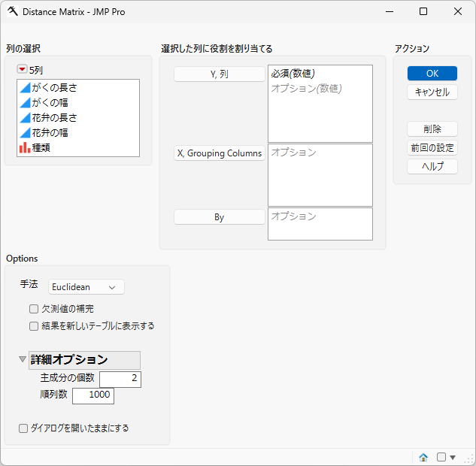This screenshot has width=476, height=466.
Task: Minimize the Distance Matrix window
Action: pos(390,11)
